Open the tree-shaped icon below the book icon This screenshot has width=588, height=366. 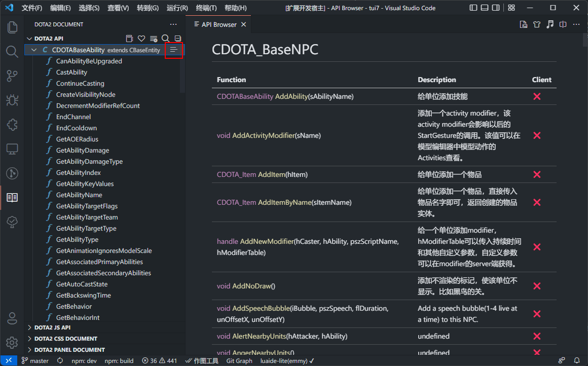click(12, 222)
